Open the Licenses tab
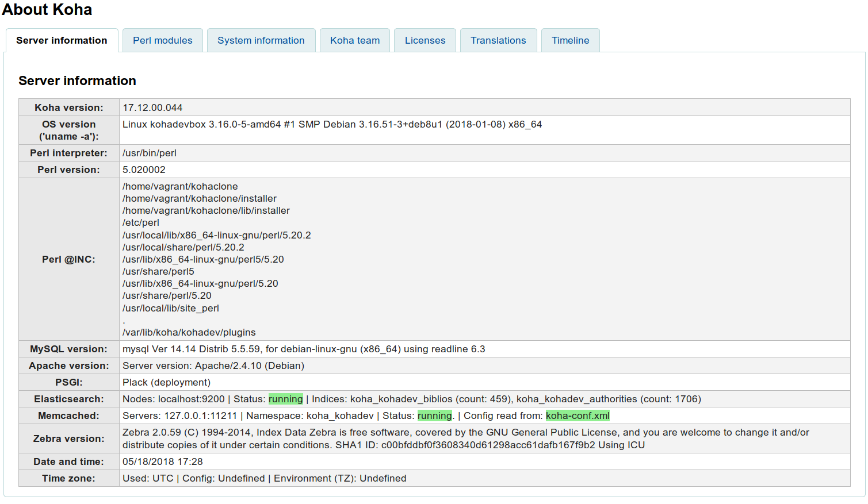 tap(425, 40)
